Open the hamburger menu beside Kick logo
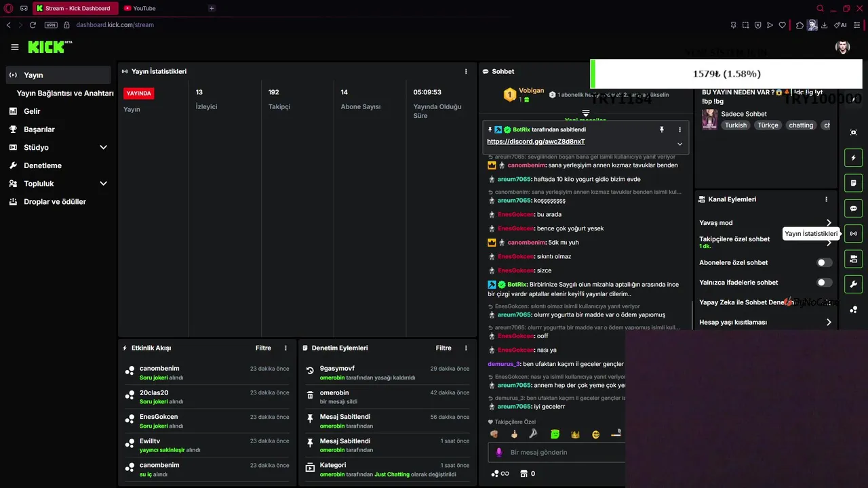Image resolution: width=868 pixels, height=488 pixels. [15, 47]
